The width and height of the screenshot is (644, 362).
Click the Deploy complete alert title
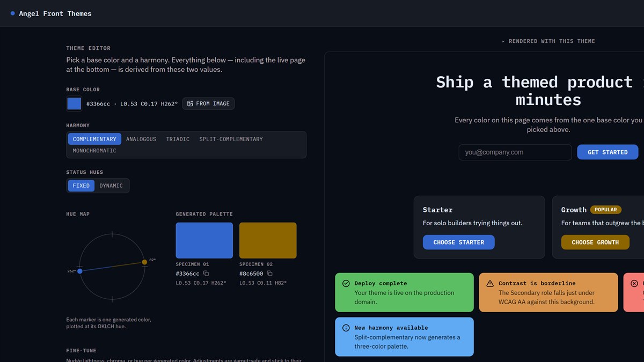[380, 283]
